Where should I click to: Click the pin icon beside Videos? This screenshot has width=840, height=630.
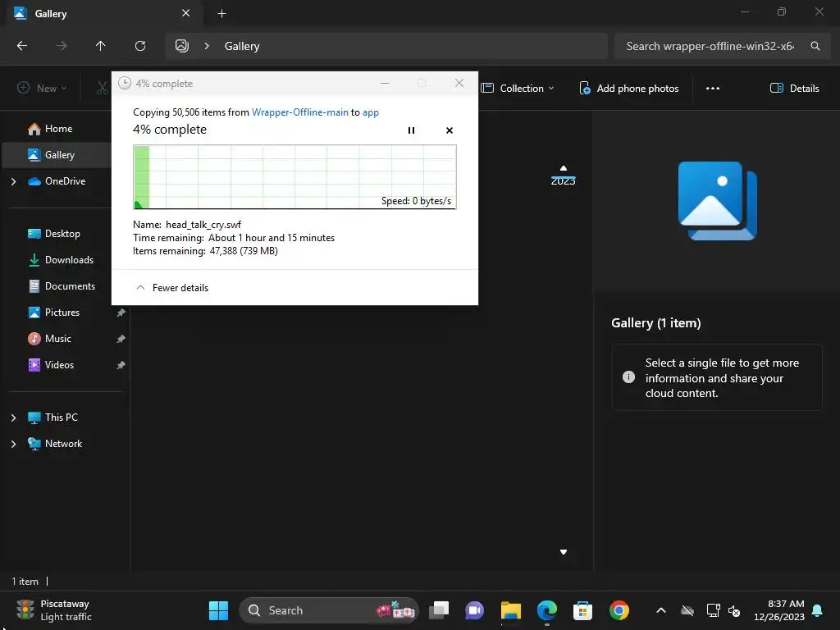pyautogui.click(x=121, y=365)
